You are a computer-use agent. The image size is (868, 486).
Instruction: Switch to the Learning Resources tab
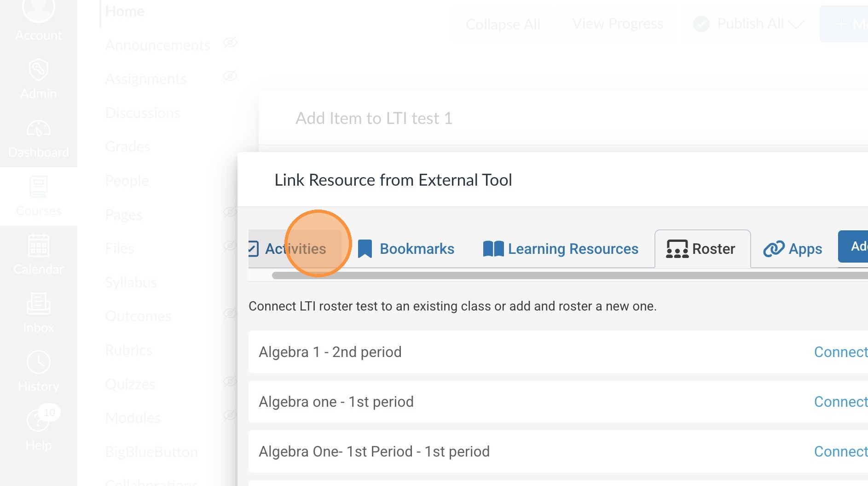561,249
